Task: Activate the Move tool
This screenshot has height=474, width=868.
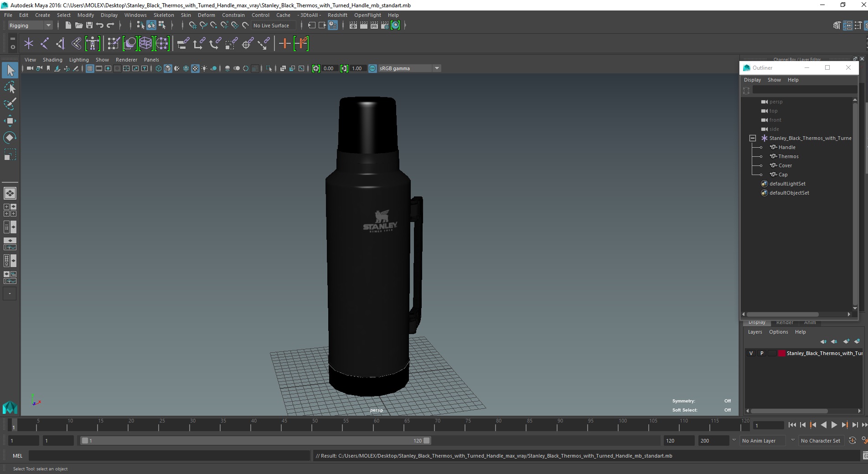Action: tap(10, 121)
